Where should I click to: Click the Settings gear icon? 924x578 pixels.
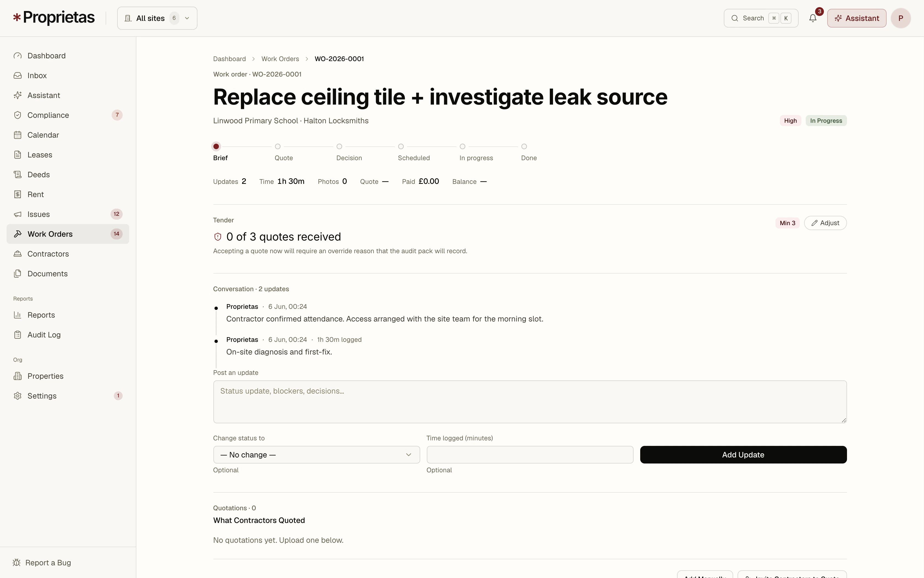18,396
